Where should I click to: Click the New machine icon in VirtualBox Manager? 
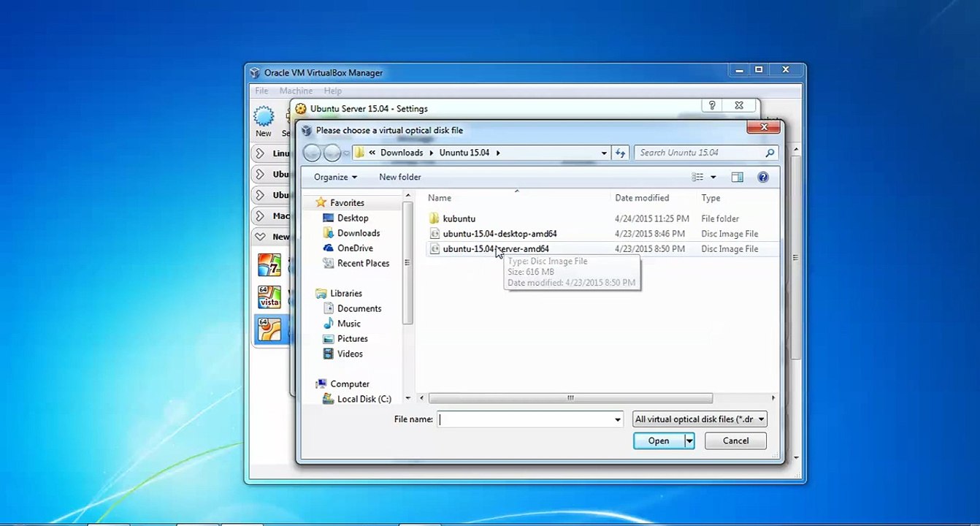pyautogui.click(x=264, y=116)
